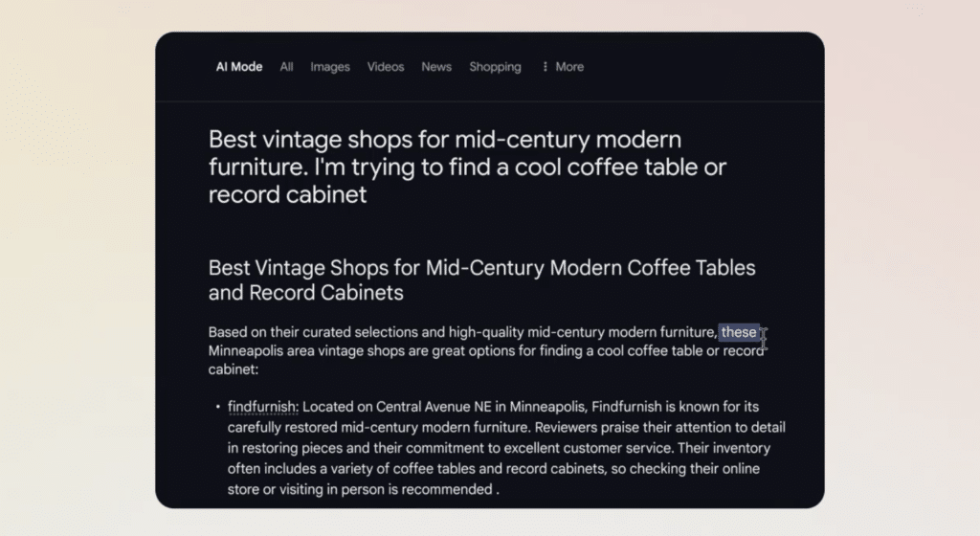Open the Images tab
The height and width of the screenshot is (536, 980).
click(x=330, y=67)
